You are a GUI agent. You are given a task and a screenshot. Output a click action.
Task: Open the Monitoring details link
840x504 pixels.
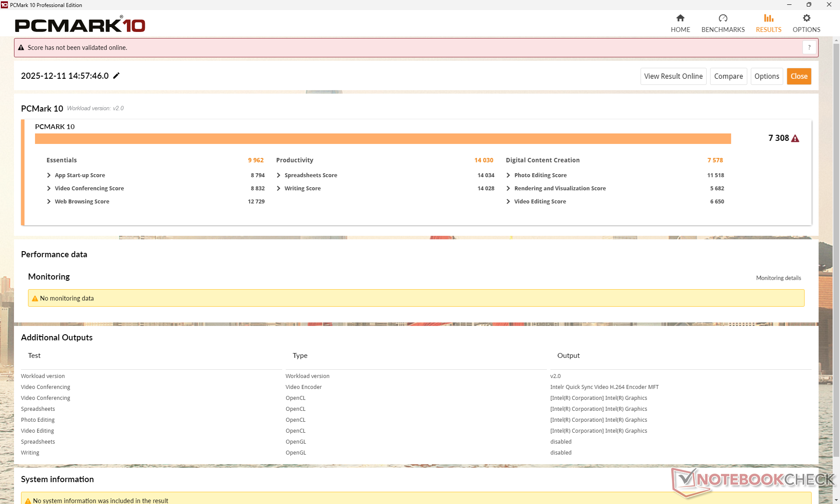778,278
